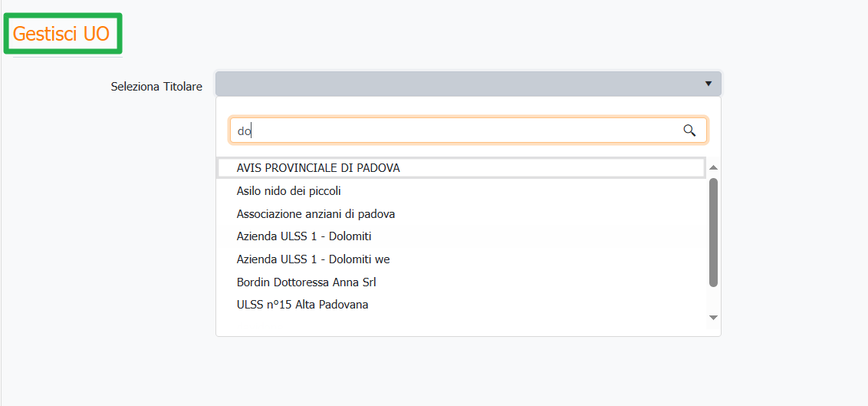Screen dimensions: 868x406
Task: Click the list scrollbar down arrow
Action: click(713, 317)
